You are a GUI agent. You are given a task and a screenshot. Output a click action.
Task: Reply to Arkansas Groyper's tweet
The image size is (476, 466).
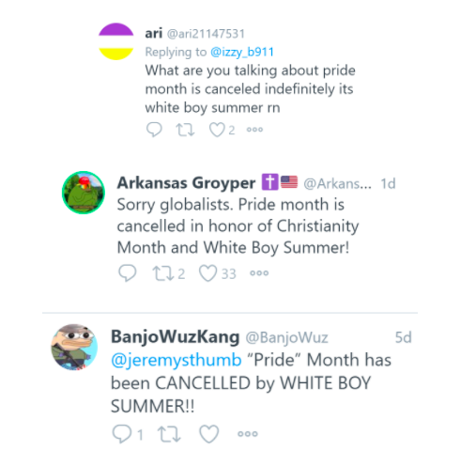click(x=128, y=273)
